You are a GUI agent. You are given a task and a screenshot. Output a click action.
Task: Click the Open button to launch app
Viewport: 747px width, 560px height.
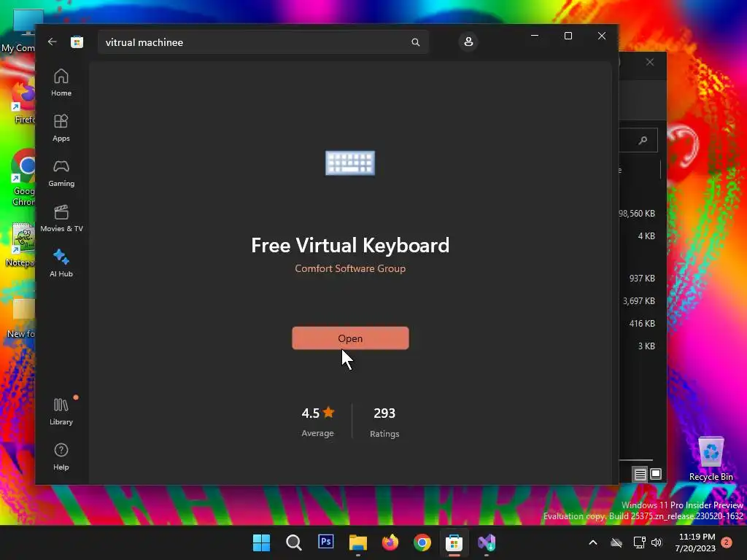(x=350, y=338)
